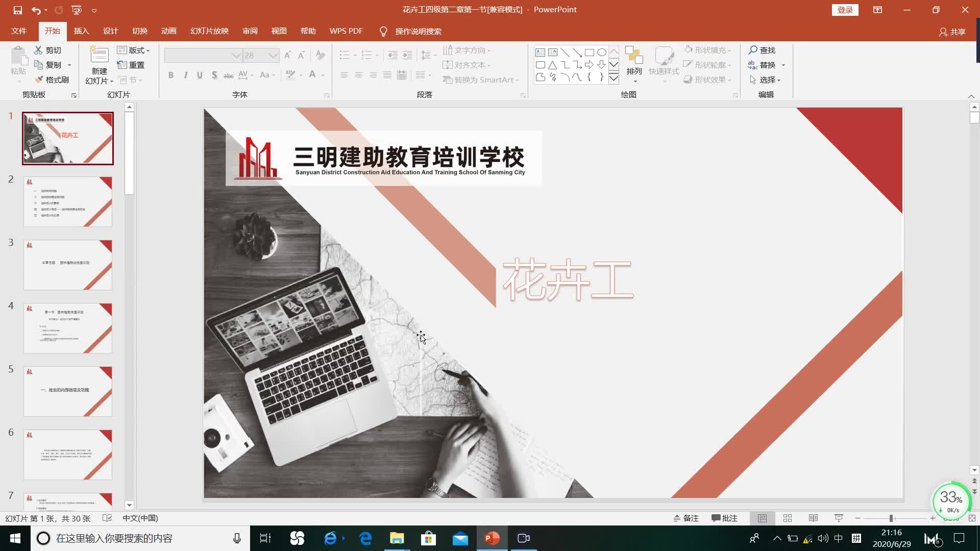Click the zoom slider handle
Viewport: 980px width, 551px height.
coord(891,518)
